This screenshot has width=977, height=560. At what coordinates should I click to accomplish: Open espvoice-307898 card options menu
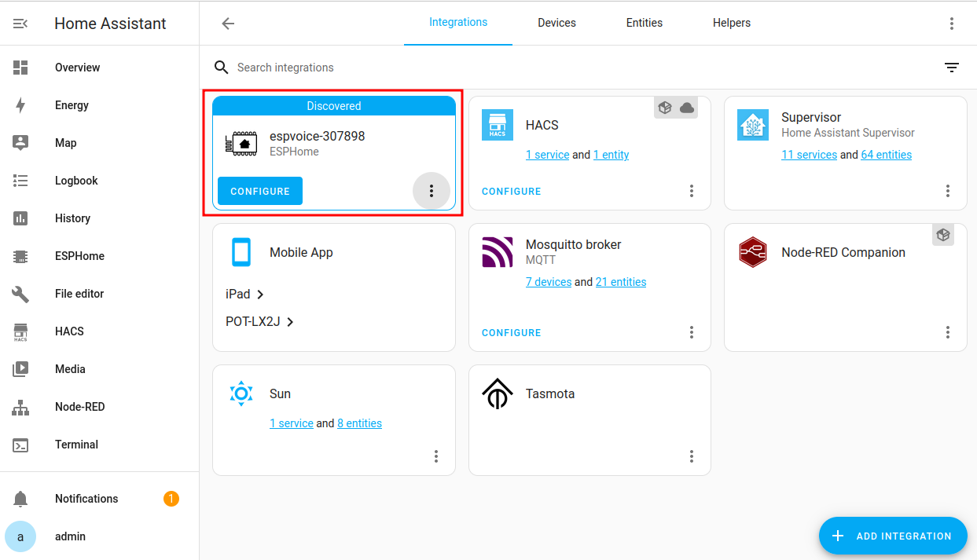(x=432, y=191)
